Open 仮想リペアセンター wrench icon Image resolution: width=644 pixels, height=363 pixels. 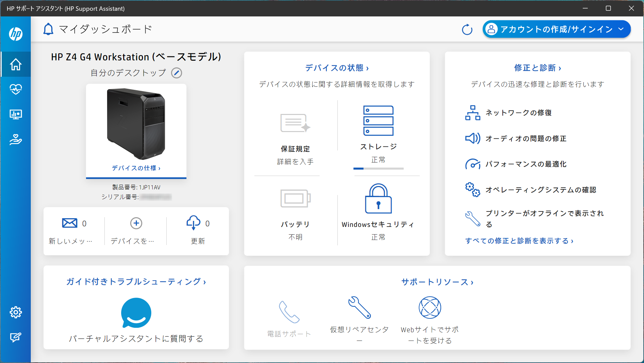click(359, 307)
